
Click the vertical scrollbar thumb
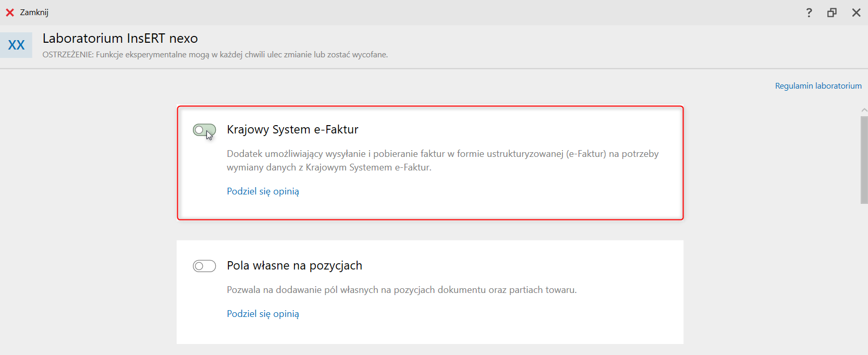tap(864, 160)
